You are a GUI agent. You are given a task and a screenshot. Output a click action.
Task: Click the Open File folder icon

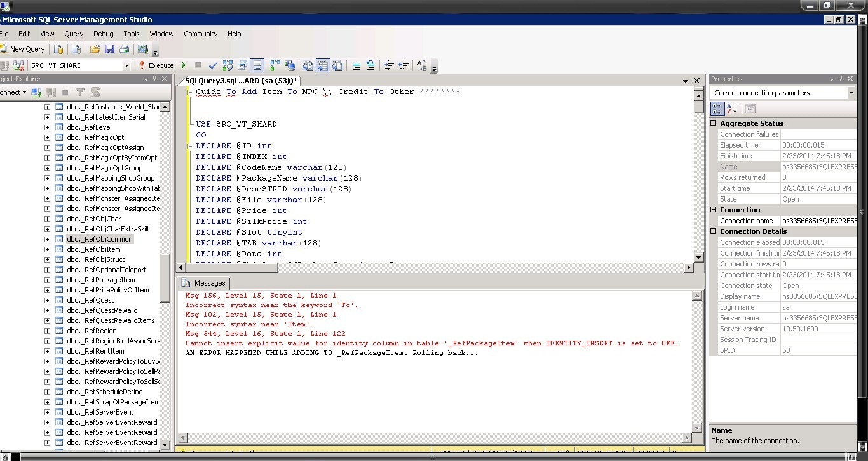click(95, 49)
